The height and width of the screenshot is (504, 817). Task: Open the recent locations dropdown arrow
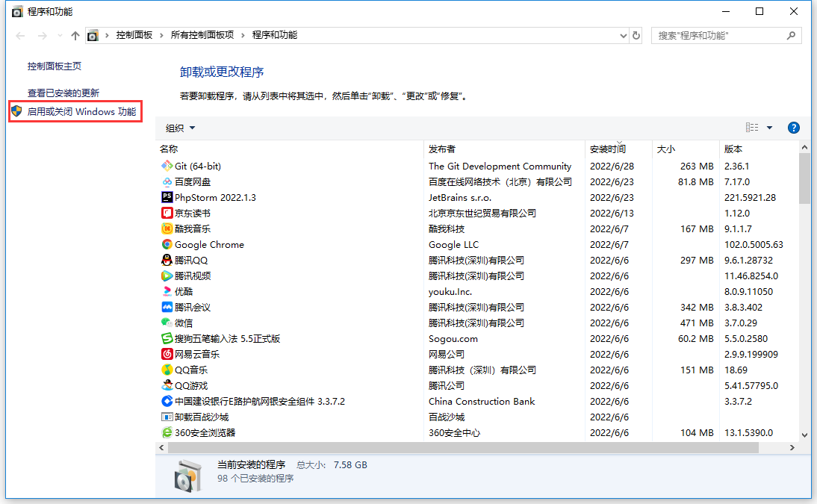[60, 35]
